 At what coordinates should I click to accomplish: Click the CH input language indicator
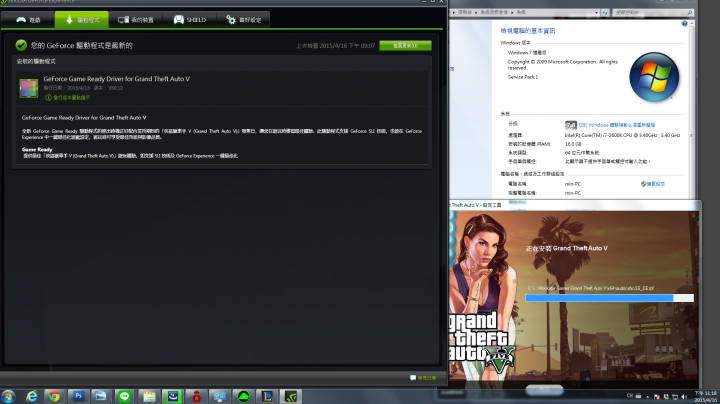[x=630, y=395]
